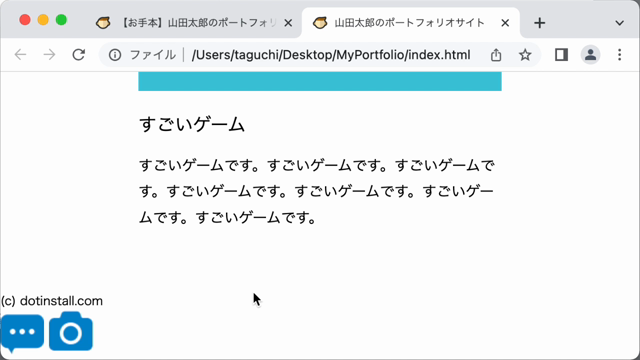Open the Chrome three-dot menu
Screen dimensions: 640x360
(x=619, y=55)
